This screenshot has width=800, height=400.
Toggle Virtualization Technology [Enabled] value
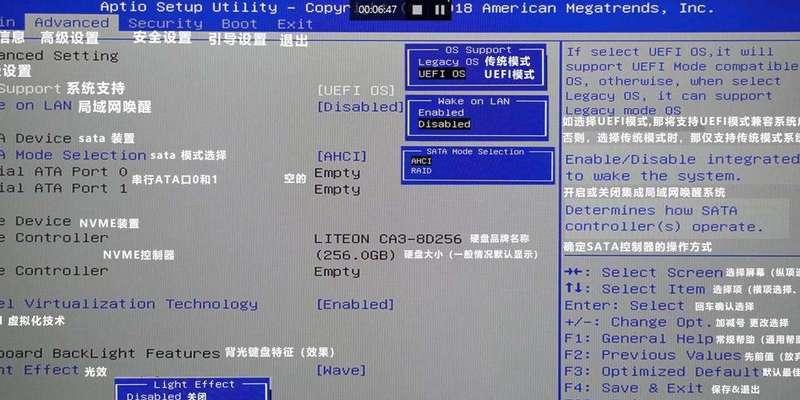click(354, 304)
